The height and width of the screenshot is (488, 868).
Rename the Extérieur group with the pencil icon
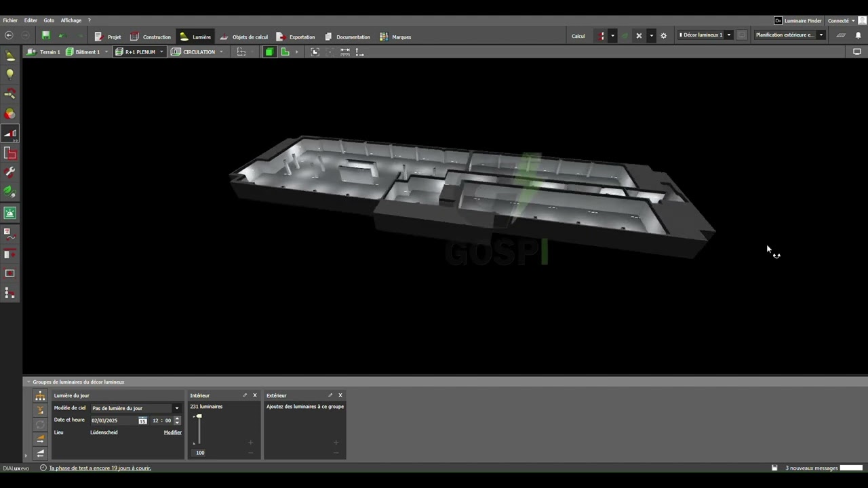[x=330, y=395]
